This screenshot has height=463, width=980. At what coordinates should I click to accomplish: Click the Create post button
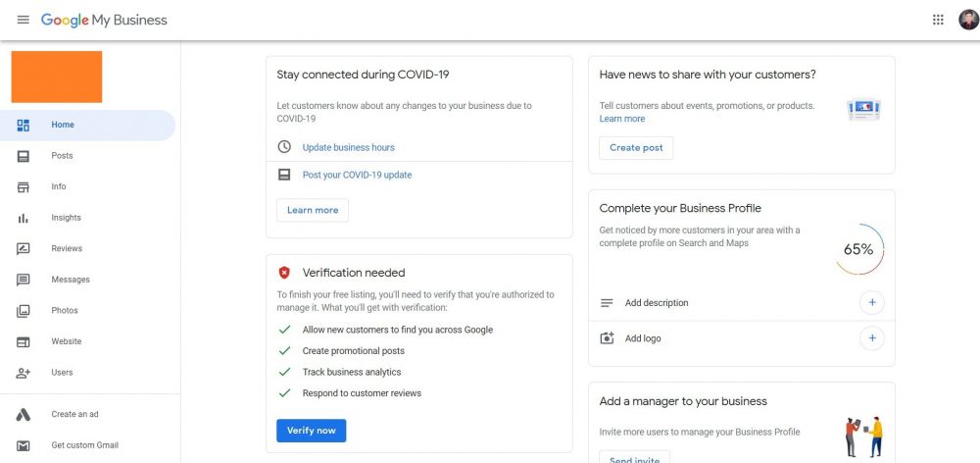[x=636, y=148]
